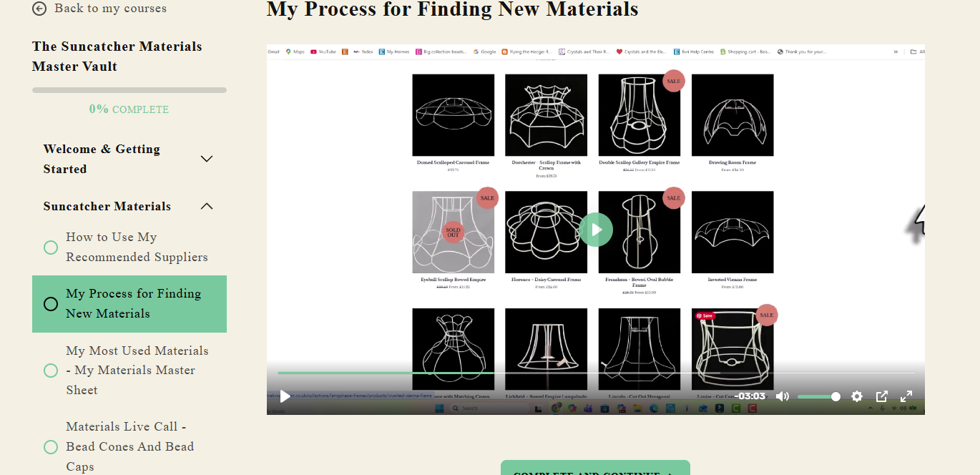Image resolution: width=980 pixels, height=475 pixels.
Task: Mark How to Use My Recommended Suppliers circle
Action: [x=51, y=248]
